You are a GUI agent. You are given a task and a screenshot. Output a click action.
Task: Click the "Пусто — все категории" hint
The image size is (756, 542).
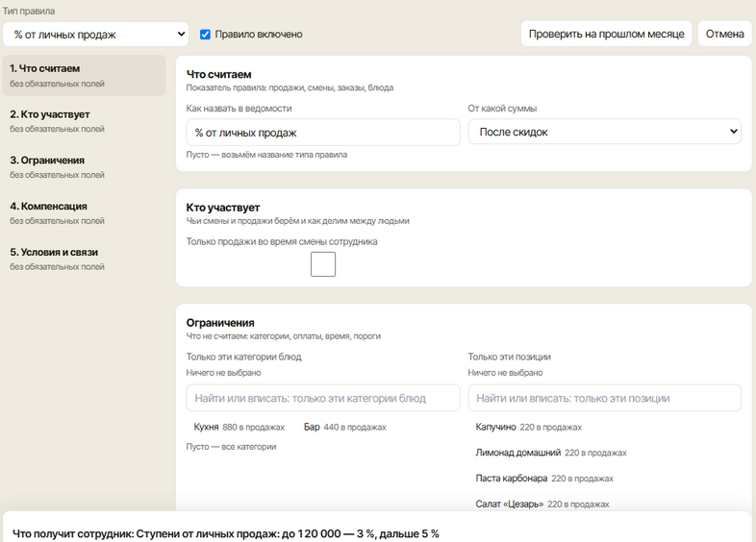pyautogui.click(x=232, y=447)
